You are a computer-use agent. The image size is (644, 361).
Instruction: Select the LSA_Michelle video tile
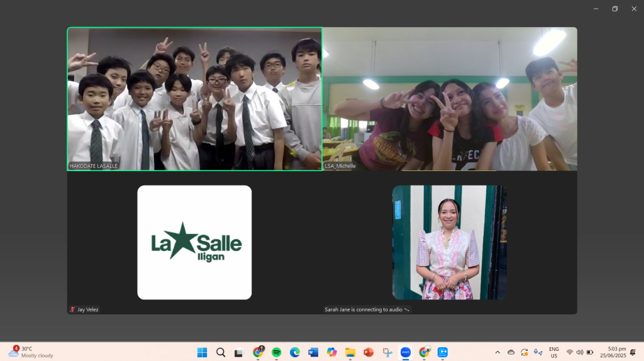(450, 99)
